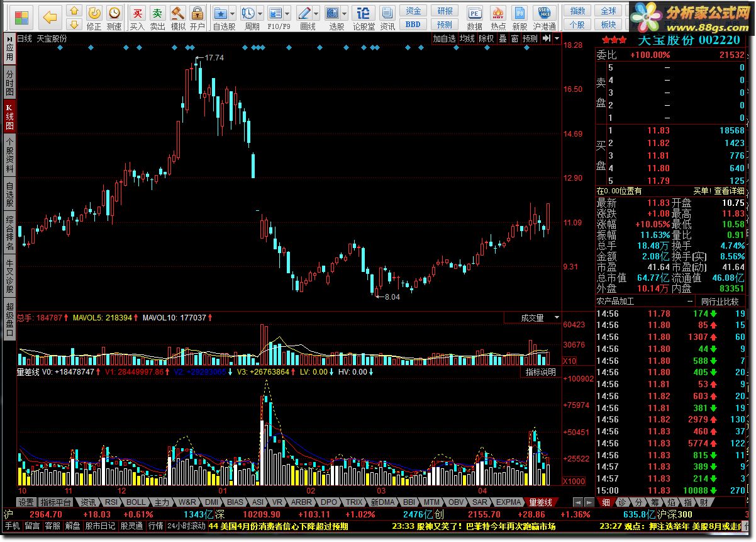756x542 pixels.
Task: Click the up arrow toolbar icon
Action: coord(74,11)
